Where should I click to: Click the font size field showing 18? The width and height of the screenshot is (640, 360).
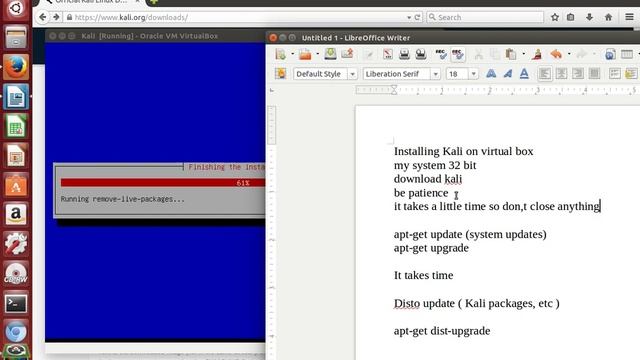click(x=457, y=74)
